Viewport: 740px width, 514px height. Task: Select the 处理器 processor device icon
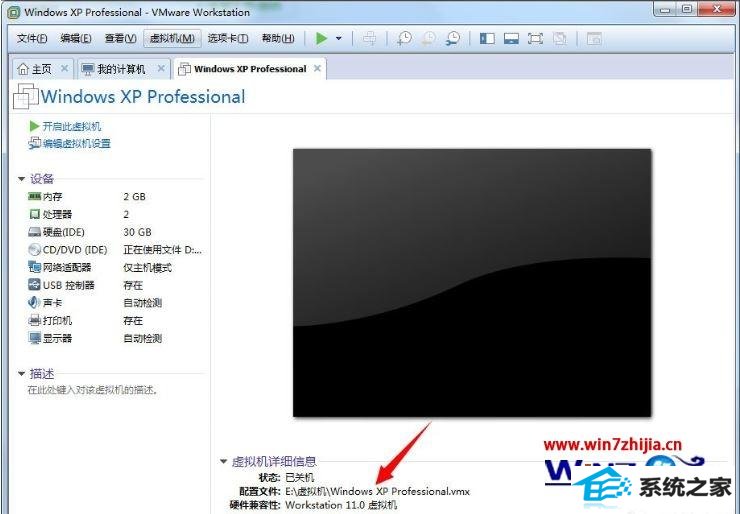pyautogui.click(x=34, y=214)
